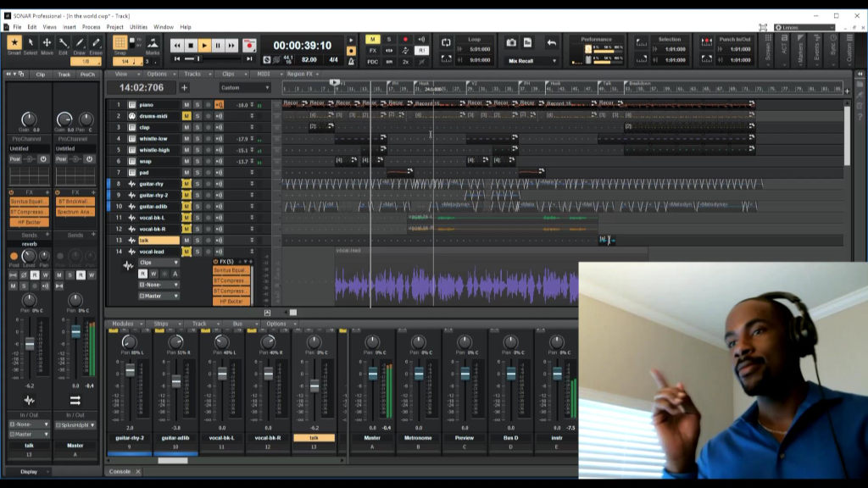This screenshot has height=488, width=868.
Task: Rewind the transport
Action: (x=176, y=46)
